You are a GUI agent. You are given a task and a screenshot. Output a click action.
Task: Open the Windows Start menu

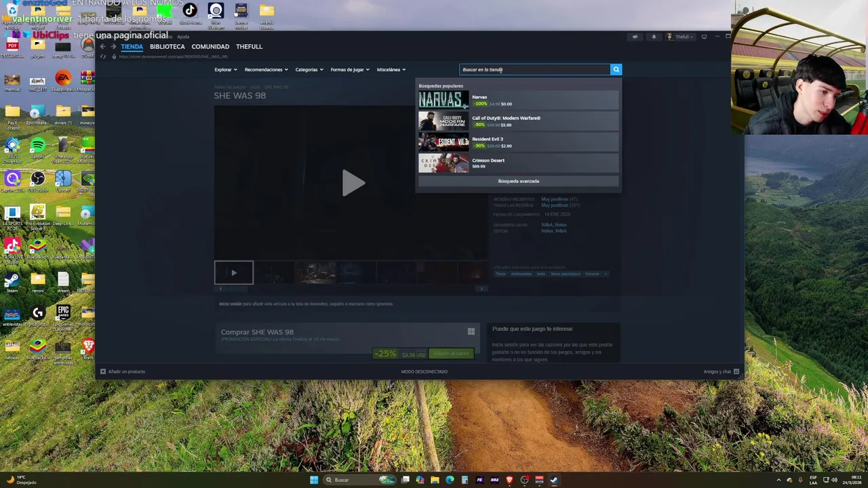pyautogui.click(x=314, y=480)
